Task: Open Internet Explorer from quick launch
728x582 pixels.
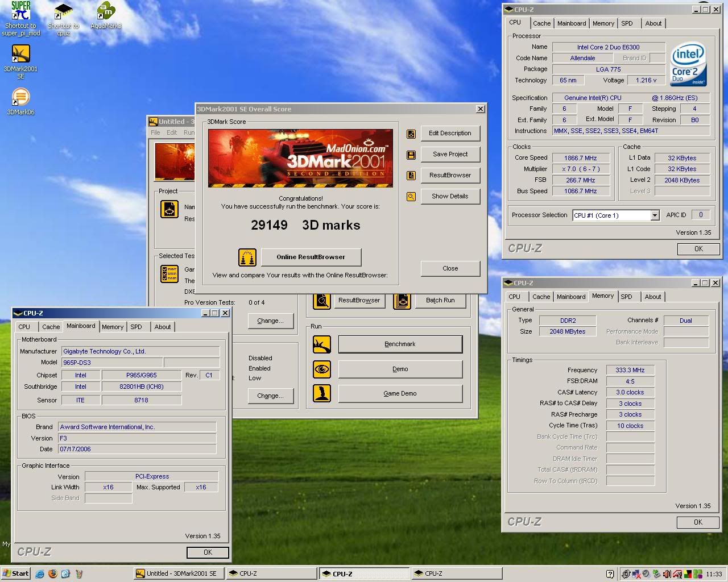Action: click(40, 573)
